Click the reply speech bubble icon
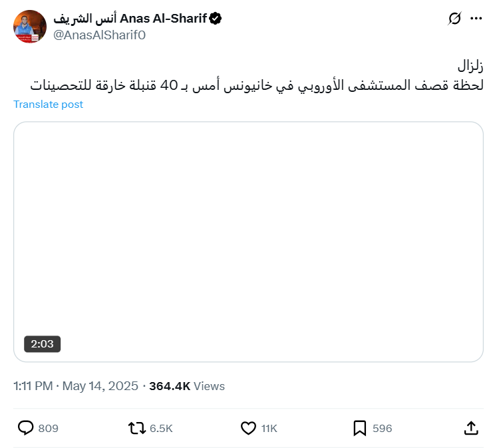This screenshot has height=448, width=497. (25, 428)
